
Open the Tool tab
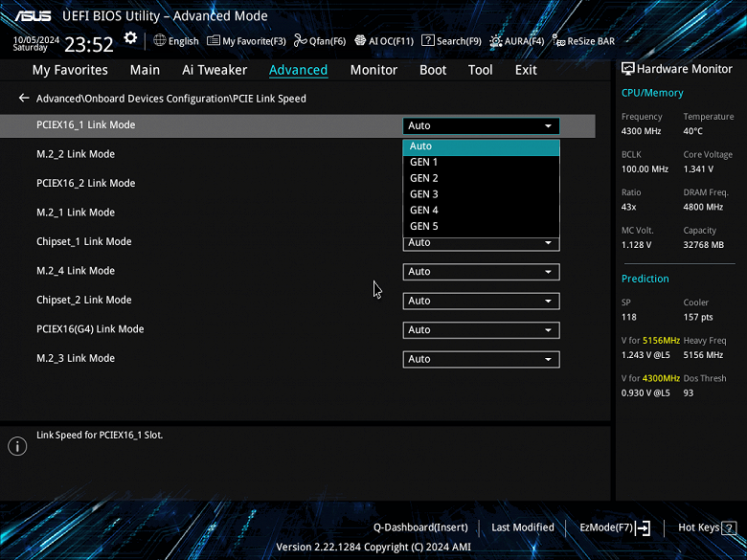pyautogui.click(x=480, y=70)
